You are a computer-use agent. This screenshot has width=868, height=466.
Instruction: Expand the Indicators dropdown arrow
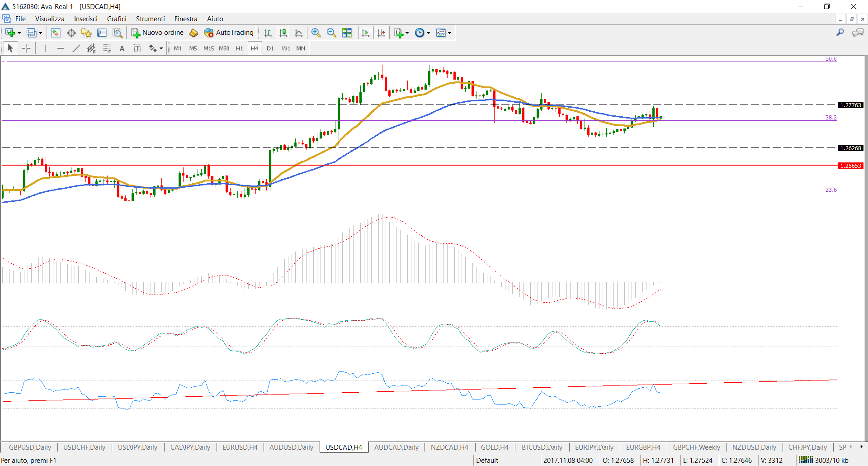(407, 33)
